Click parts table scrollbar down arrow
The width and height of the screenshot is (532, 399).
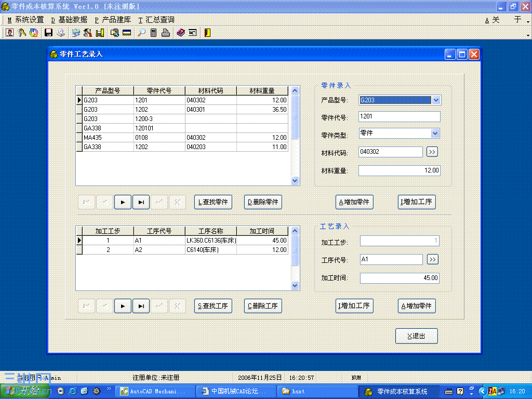295,181
